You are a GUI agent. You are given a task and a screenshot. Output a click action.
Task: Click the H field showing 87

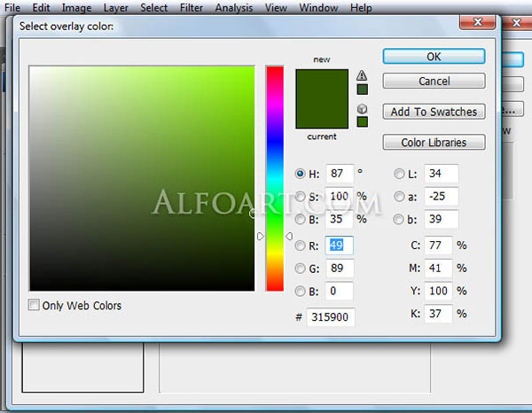[x=340, y=174]
